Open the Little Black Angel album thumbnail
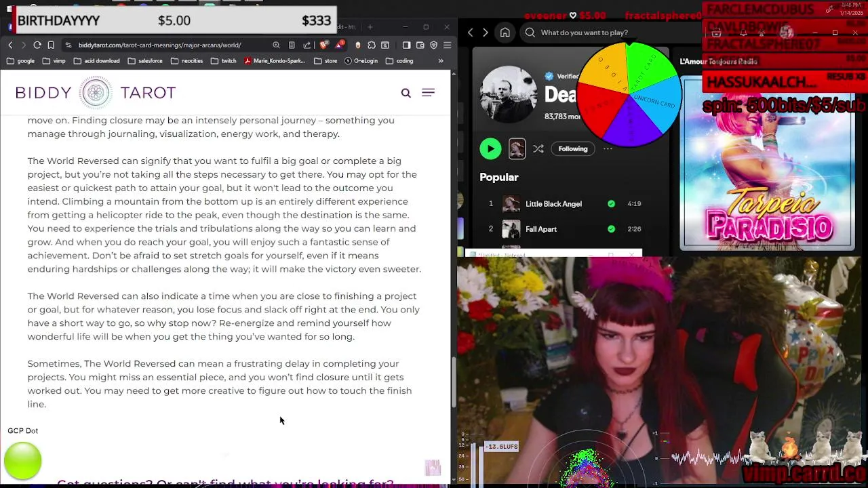 511,203
